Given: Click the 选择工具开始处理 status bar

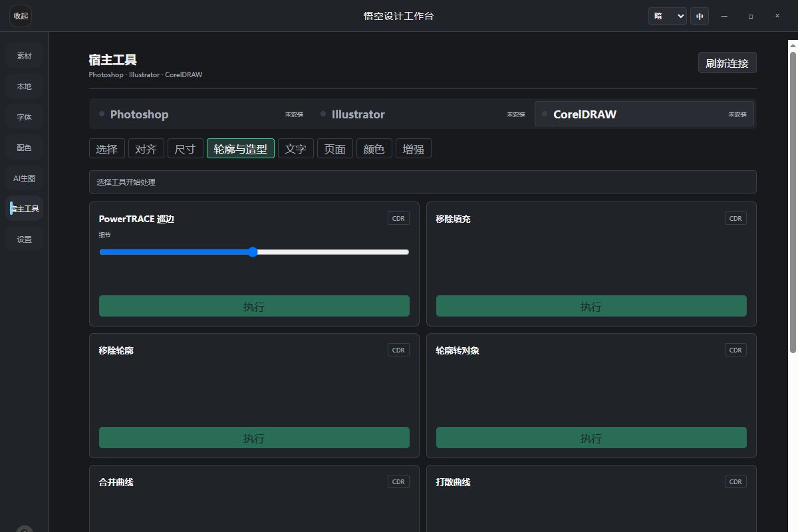Looking at the screenshot, I should tap(423, 182).
